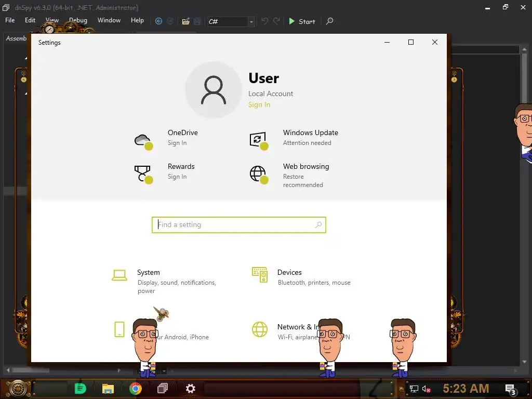Open the Window menu in dnSpy
This screenshot has height=399, width=532.
[x=109, y=20]
